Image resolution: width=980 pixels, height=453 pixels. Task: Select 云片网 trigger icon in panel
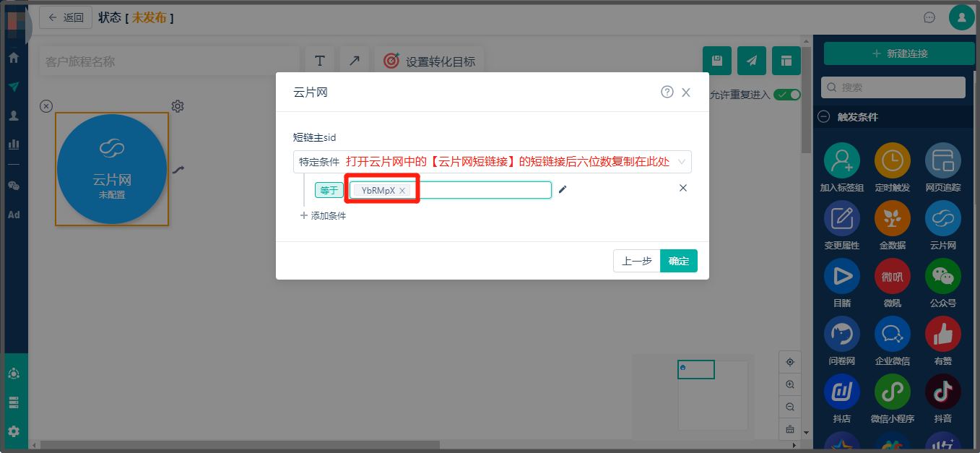943,218
